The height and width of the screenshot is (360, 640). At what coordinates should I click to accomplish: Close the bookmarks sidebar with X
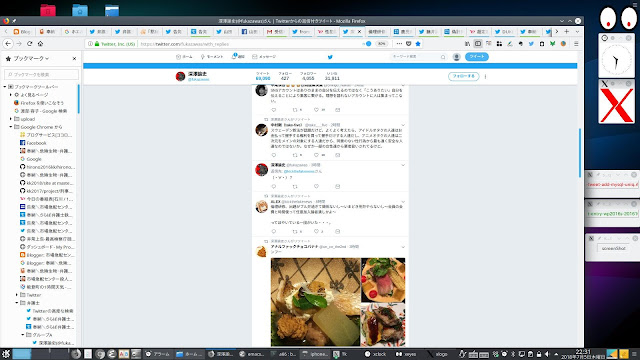[x=74, y=58]
